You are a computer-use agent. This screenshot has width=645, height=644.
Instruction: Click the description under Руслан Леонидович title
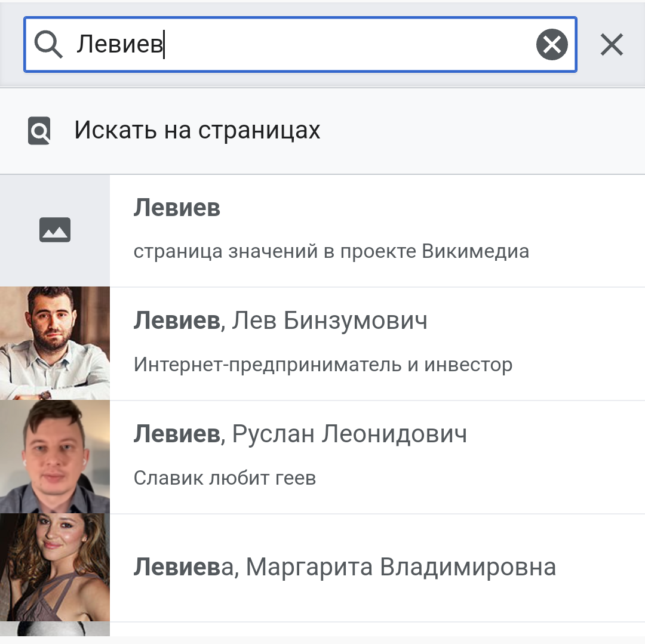point(225,477)
